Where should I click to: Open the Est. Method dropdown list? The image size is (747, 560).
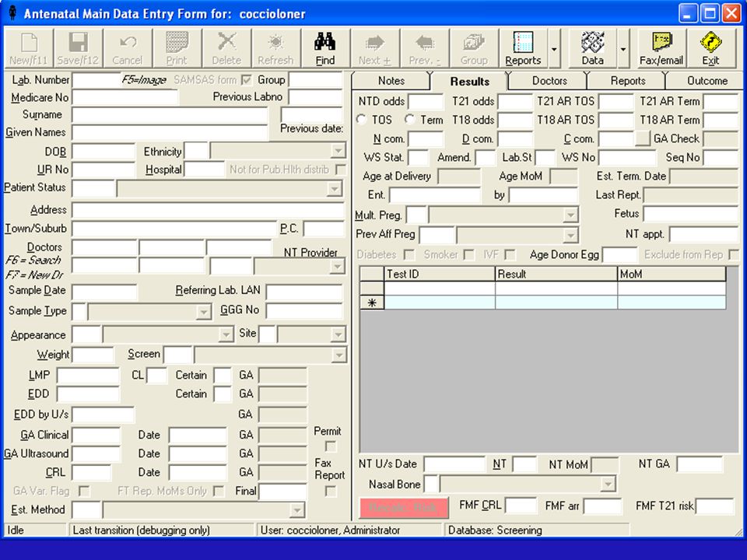coord(296,510)
